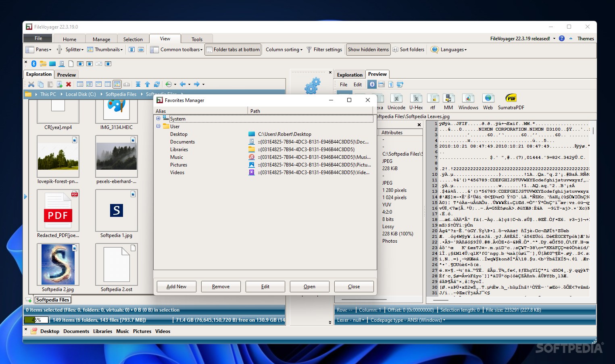Image resolution: width=615 pixels, height=364 pixels.
Task: Click the Alias column header in Favorites Manager
Action: point(201,111)
